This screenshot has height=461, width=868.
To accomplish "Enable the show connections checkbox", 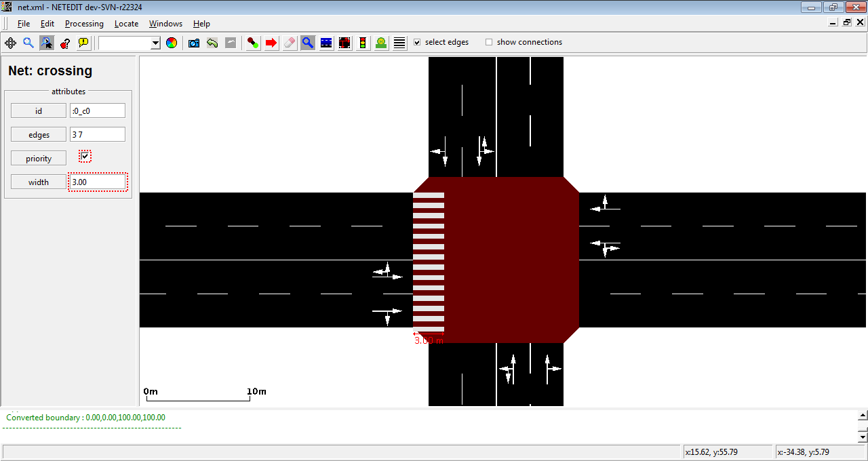I will tap(489, 42).
